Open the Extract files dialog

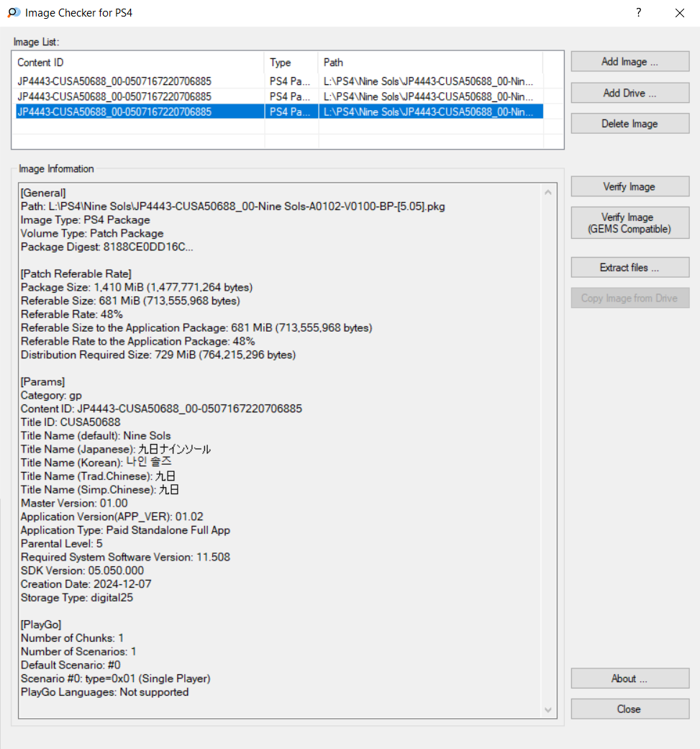coord(629,268)
